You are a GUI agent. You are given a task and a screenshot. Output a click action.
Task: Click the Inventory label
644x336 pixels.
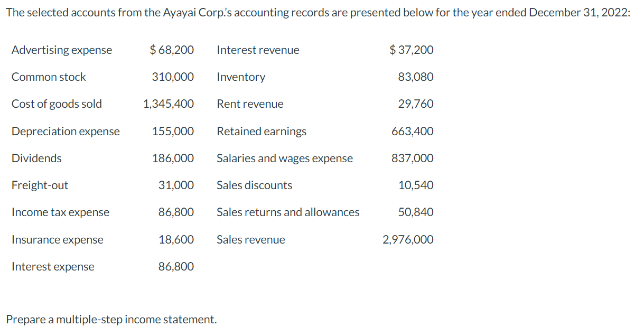(241, 77)
